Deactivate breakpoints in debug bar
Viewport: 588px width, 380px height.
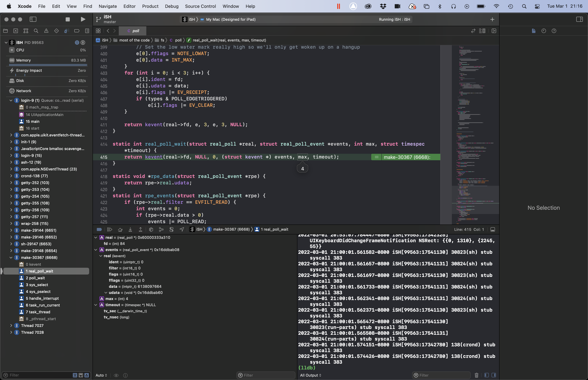99,229
